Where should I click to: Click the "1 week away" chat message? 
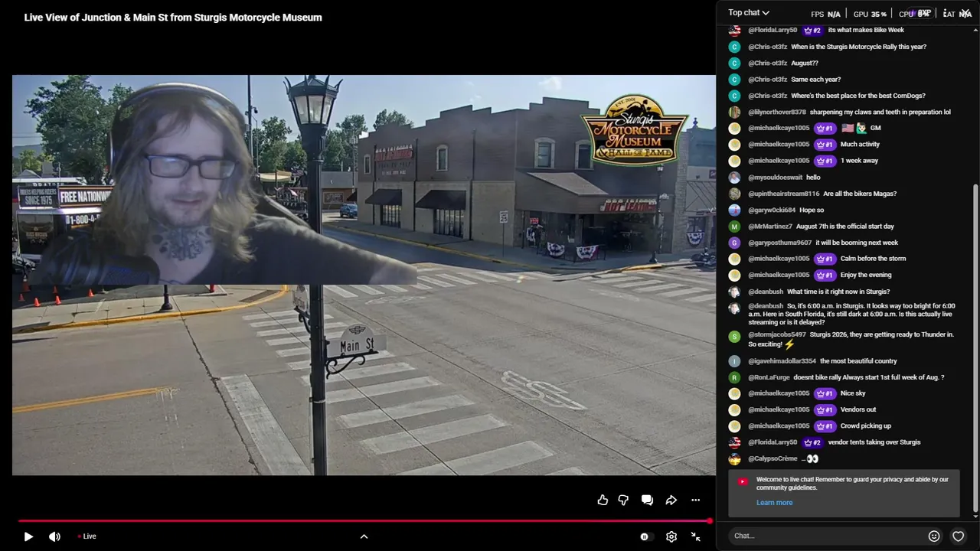pos(859,161)
